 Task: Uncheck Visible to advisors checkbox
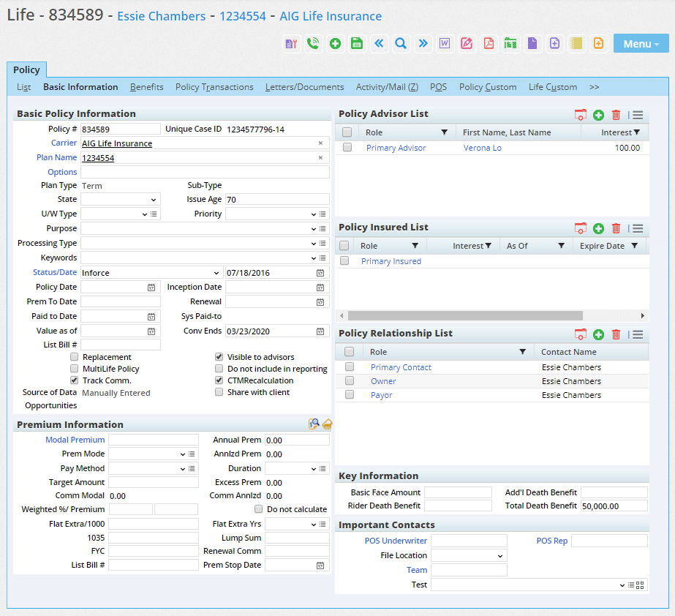point(219,357)
